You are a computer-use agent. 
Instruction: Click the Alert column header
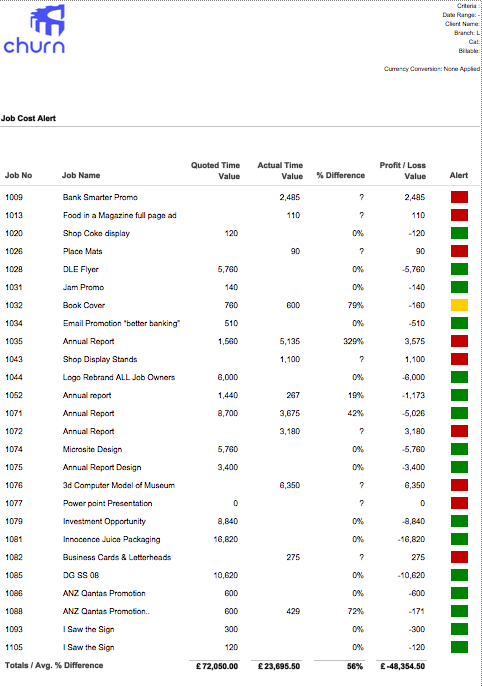point(459,175)
